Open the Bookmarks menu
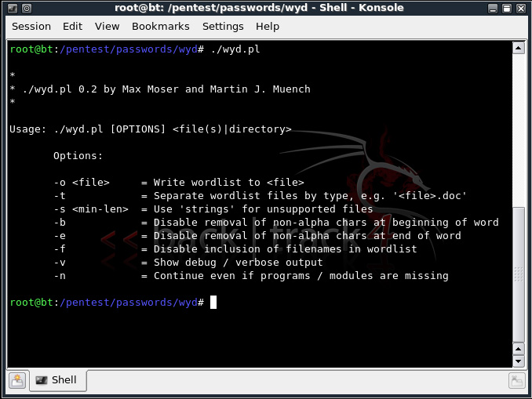The height and width of the screenshot is (399, 532). click(161, 27)
